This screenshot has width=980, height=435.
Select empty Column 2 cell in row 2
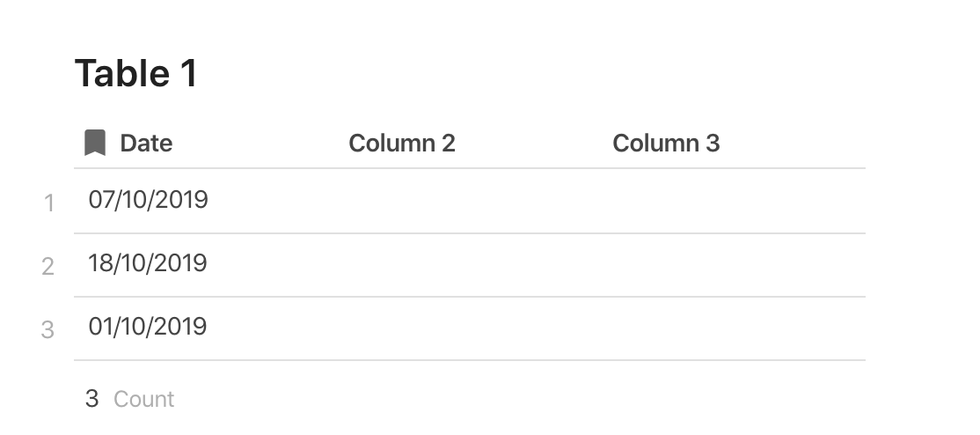pos(470,265)
